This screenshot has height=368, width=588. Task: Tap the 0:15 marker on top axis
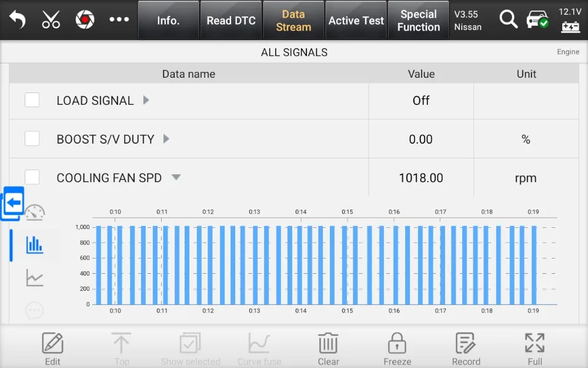348,212
